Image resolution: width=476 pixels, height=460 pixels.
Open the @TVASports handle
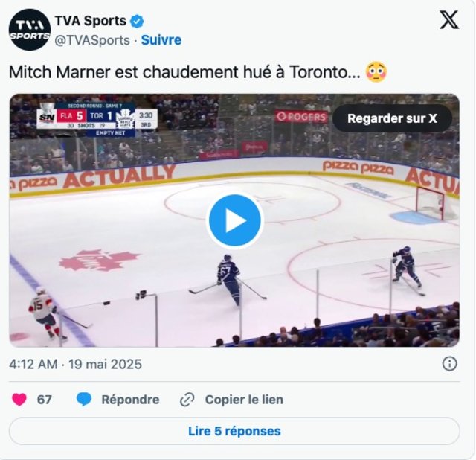[92, 40]
